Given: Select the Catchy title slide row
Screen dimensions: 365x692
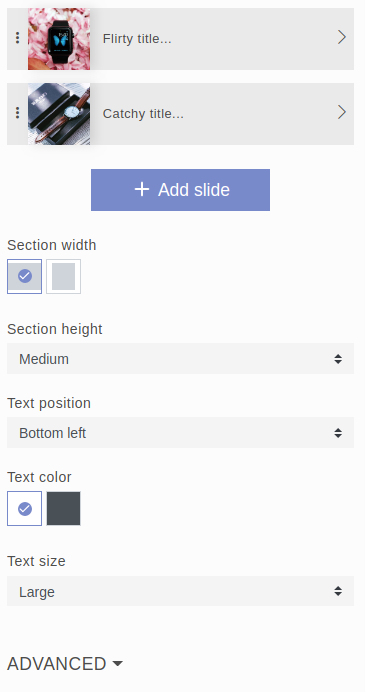Looking at the screenshot, I should (x=181, y=114).
